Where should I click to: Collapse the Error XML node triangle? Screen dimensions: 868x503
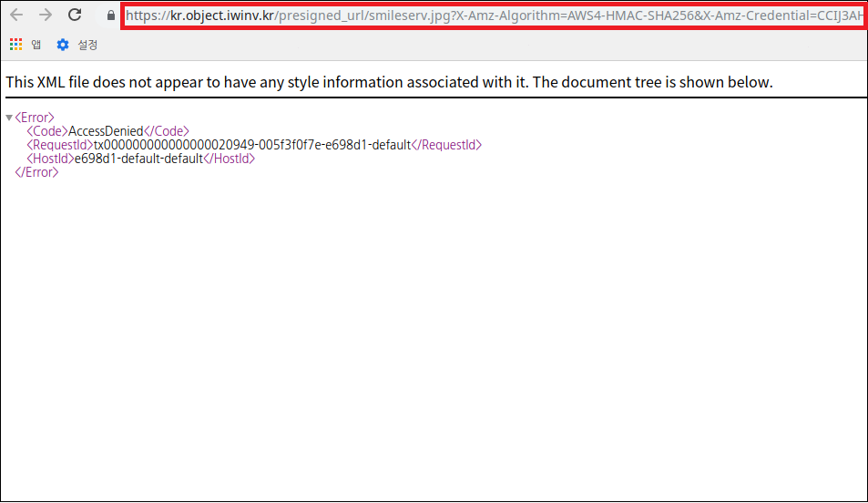point(9,118)
